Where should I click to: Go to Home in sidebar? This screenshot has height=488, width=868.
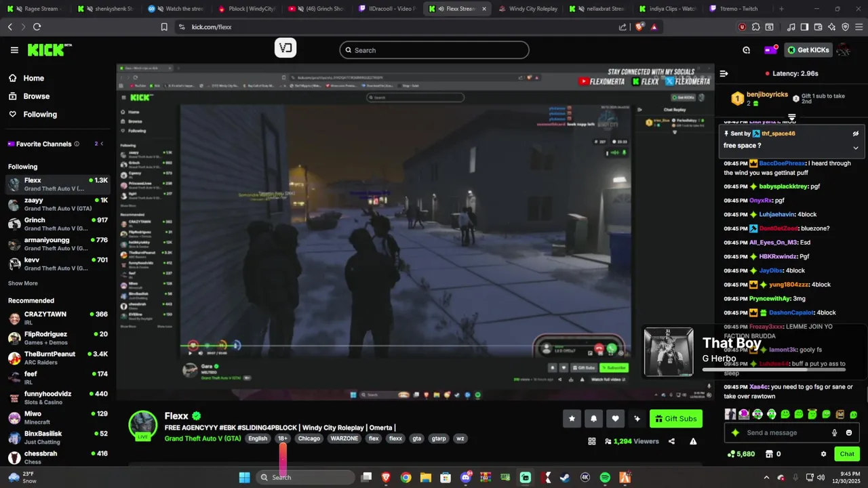coord(27,78)
